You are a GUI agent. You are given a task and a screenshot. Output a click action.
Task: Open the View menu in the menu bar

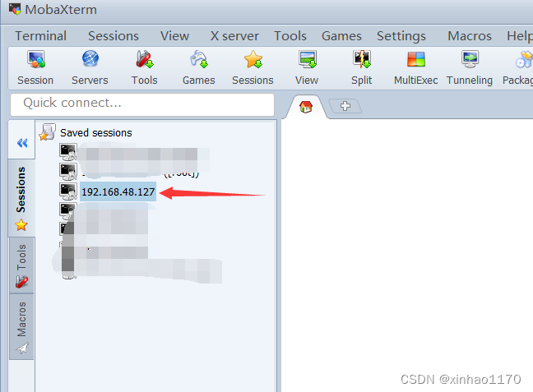[174, 36]
